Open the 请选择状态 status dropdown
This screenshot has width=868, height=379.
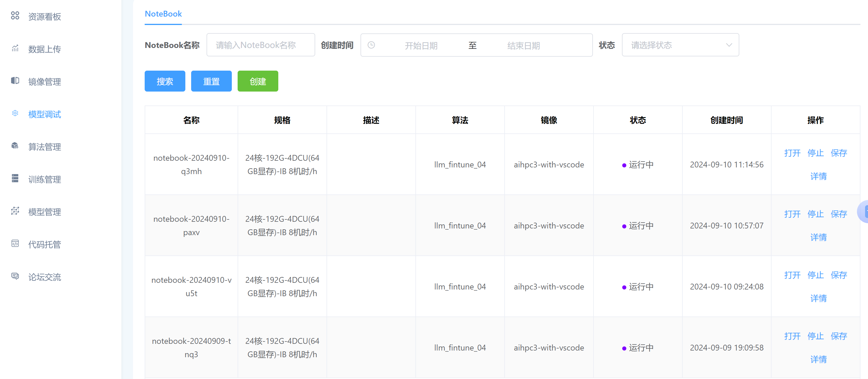tap(680, 45)
